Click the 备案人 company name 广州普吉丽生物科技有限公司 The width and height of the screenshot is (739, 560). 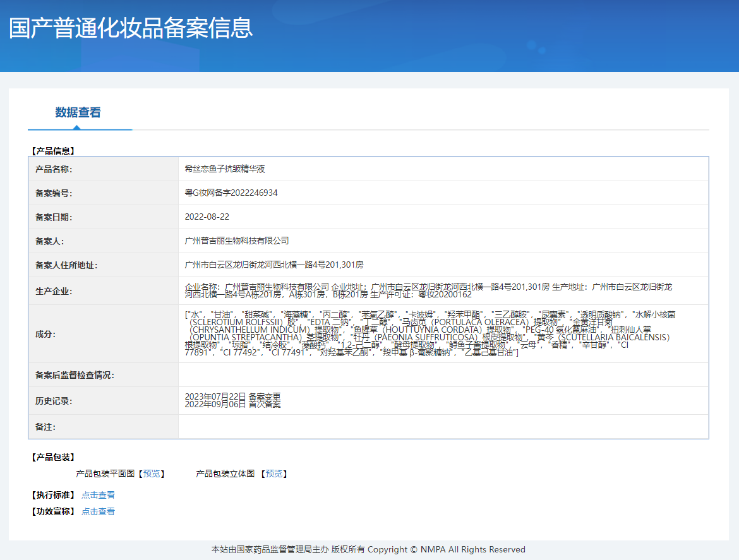click(x=236, y=241)
